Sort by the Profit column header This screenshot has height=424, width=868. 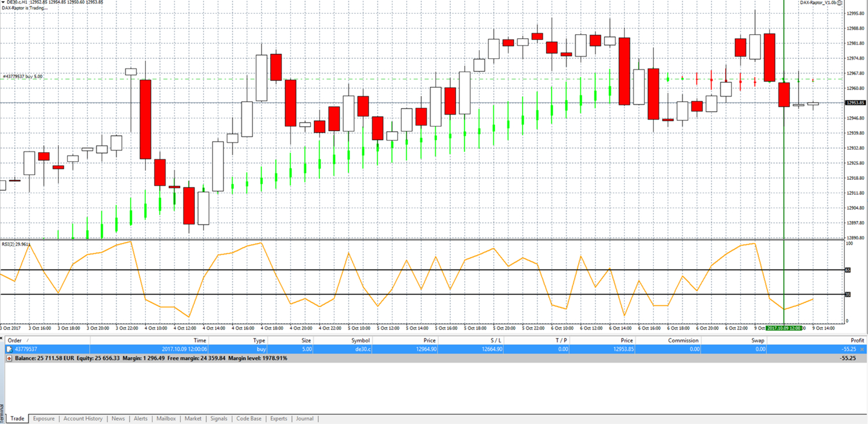tap(817, 341)
